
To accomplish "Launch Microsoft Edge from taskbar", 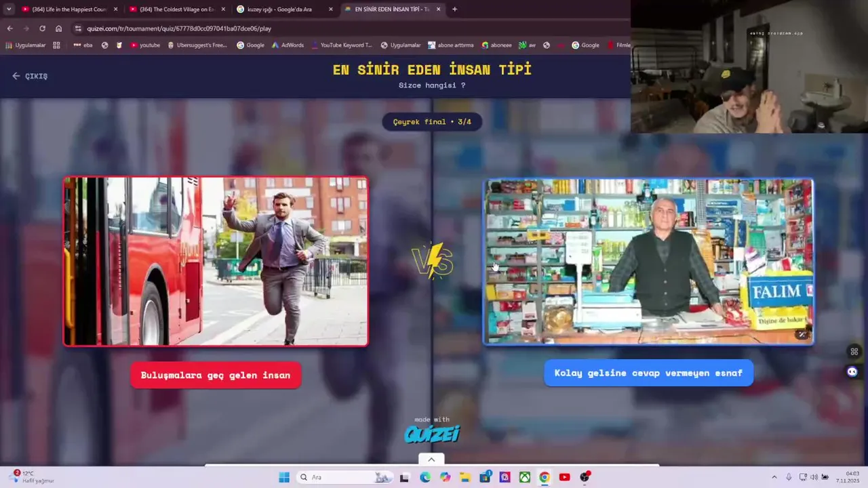I will pyautogui.click(x=425, y=477).
